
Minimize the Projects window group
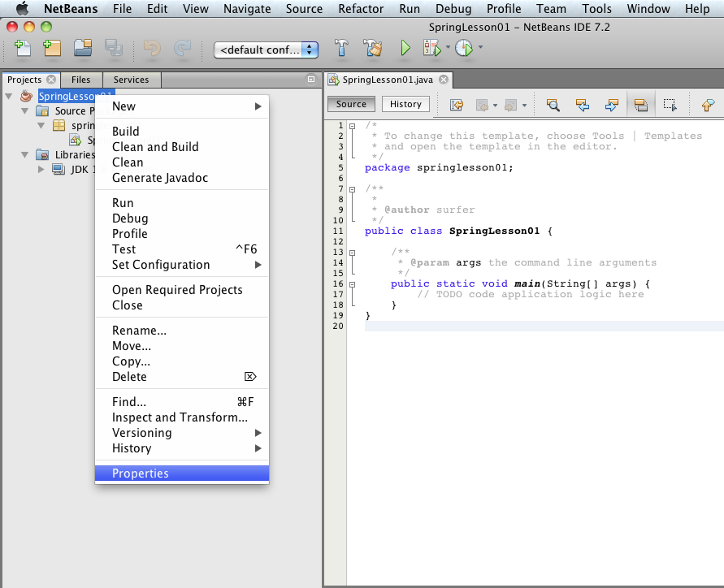click(x=311, y=79)
